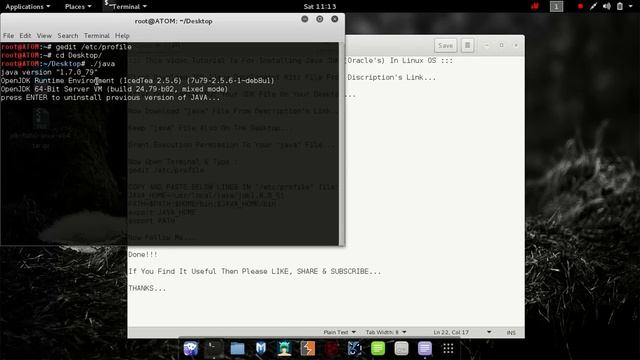640x360 pixels.
Task: Select Plain Text language dropdown
Action: point(339,332)
